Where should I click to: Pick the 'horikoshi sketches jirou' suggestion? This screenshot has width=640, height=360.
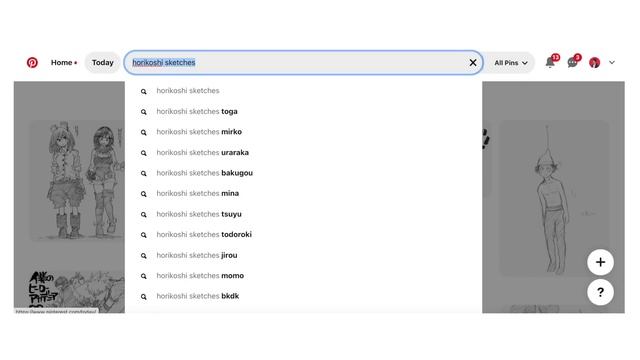tap(304, 255)
